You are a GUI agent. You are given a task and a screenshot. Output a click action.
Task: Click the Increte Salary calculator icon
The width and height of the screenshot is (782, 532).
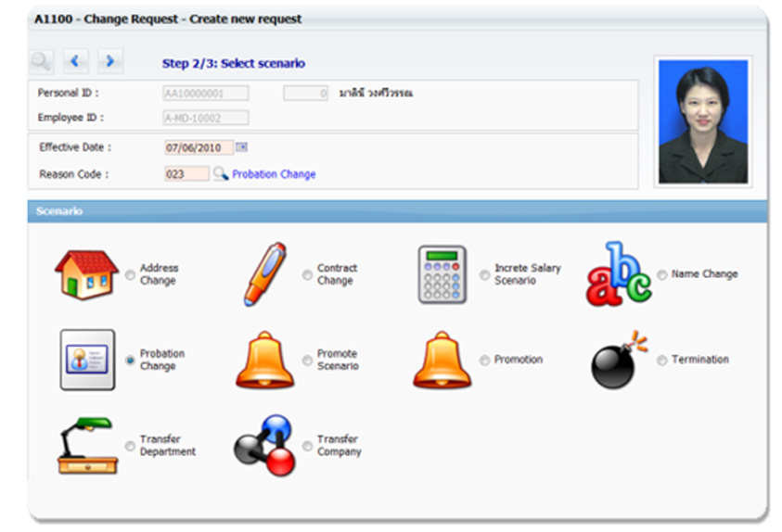(442, 274)
